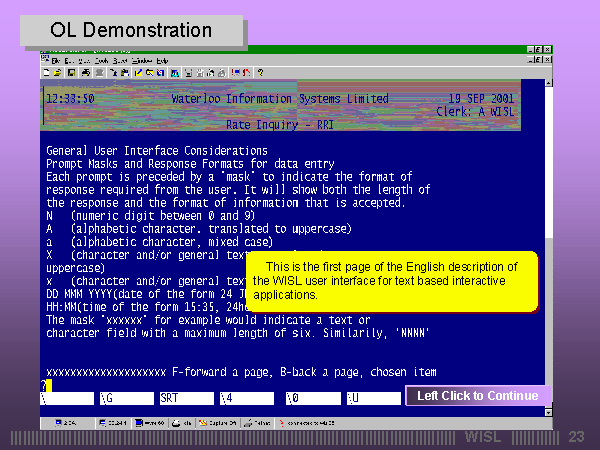Click the field containing SRT
The image size is (600, 450).
[185, 398]
